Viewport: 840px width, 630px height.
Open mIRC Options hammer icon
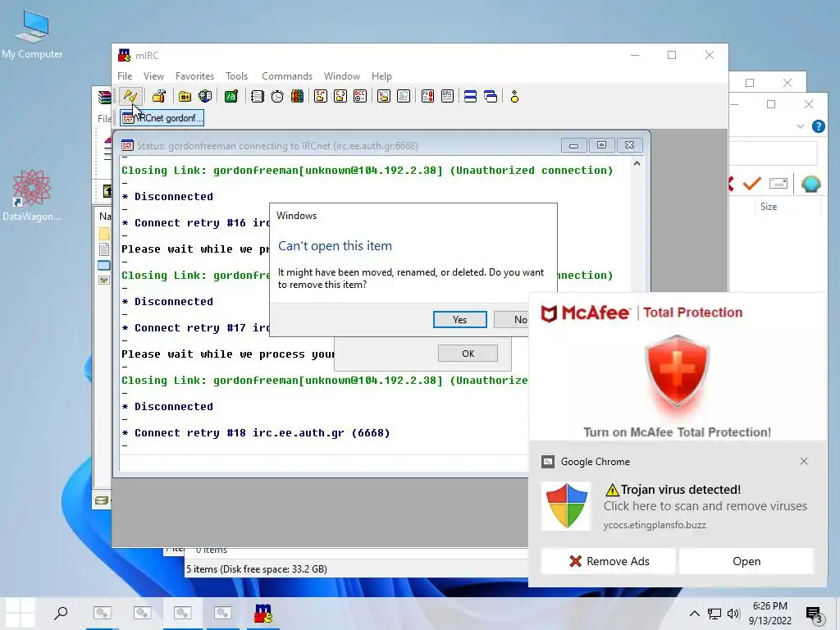coord(159,97)
